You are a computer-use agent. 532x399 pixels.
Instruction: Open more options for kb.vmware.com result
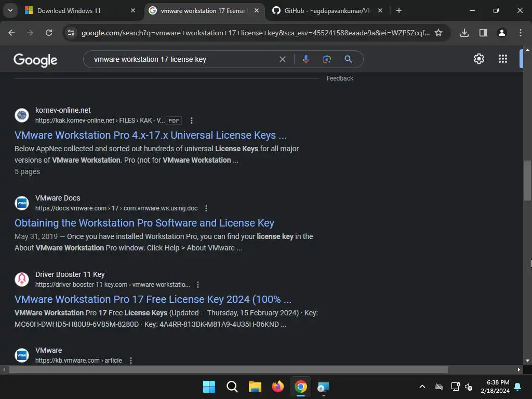click(x=131, y=361)
